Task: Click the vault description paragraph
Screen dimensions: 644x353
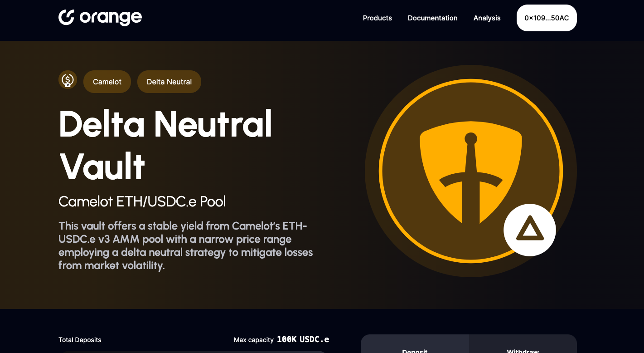Action: tap(186, 245)
